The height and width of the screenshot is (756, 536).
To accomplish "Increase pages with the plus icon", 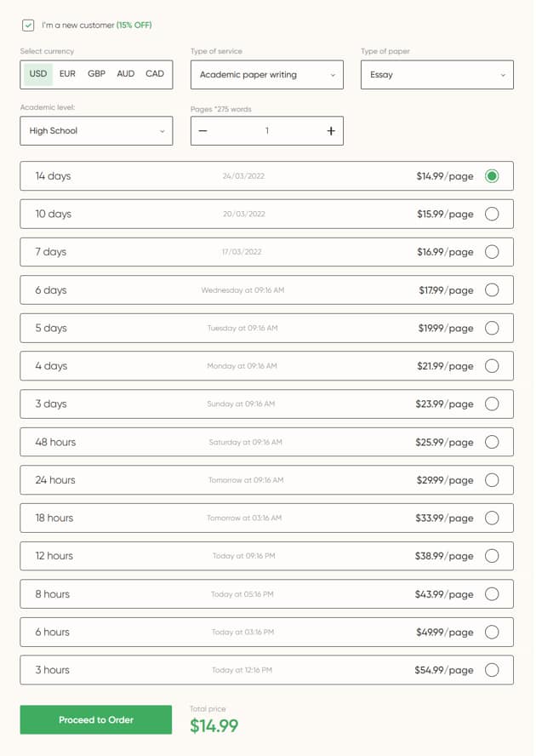I will [331, 130].
